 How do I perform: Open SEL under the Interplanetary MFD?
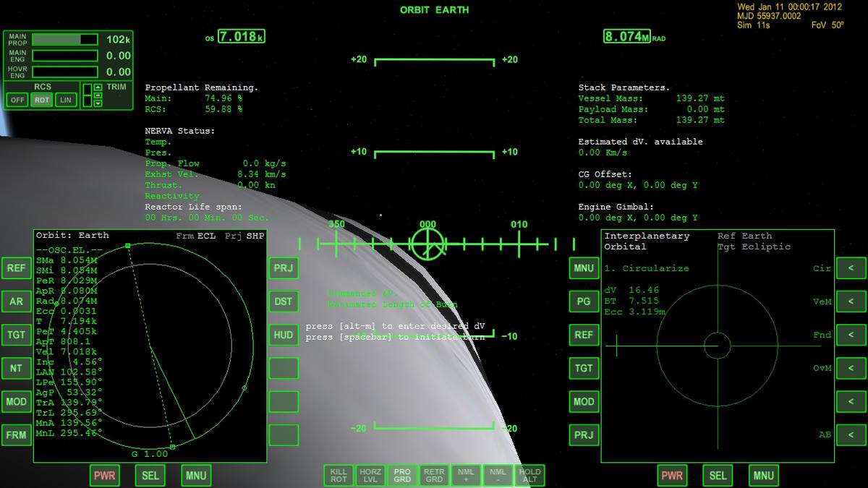(x=718, y=475)
